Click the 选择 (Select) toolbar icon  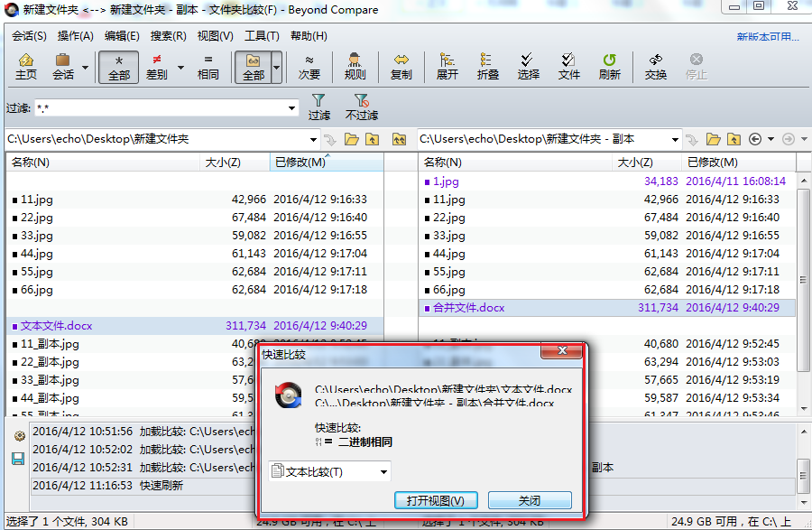pyautogui.click(x=528, y=66)
